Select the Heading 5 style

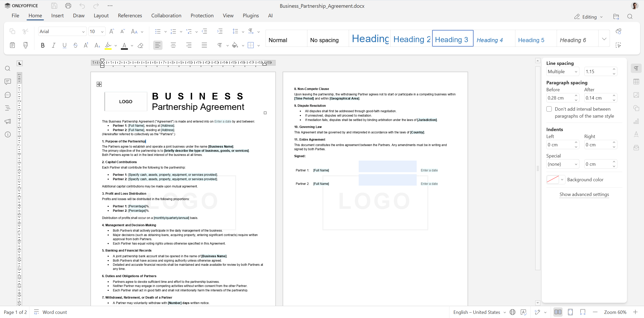[x=531, y=40]
